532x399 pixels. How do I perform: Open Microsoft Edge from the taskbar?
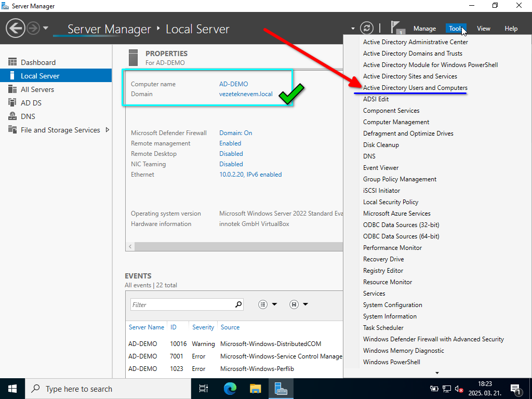tap(230, 389)
